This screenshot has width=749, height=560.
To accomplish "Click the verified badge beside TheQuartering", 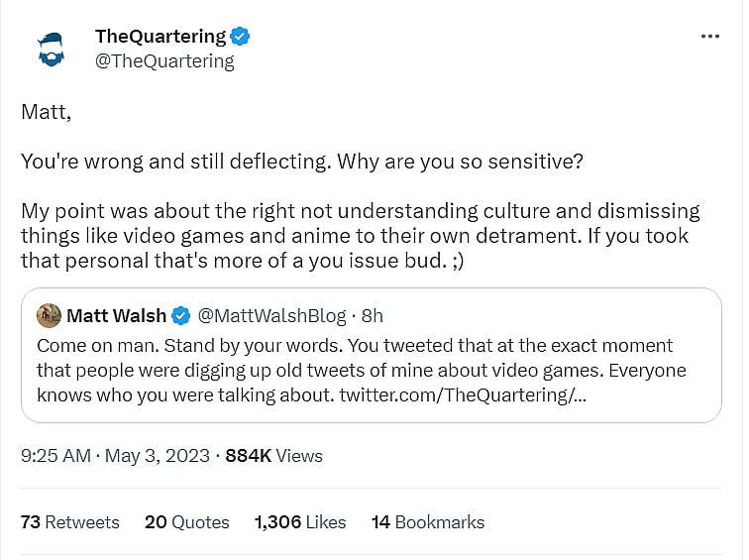I will coord(240,37).
